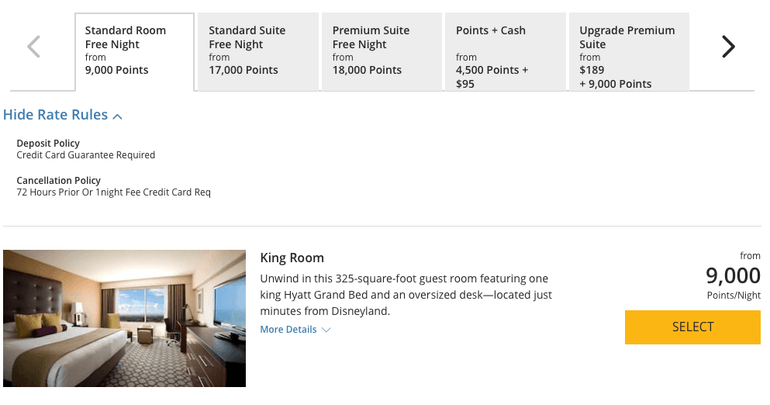Click the King Room description paragraph

coord(405,295)
